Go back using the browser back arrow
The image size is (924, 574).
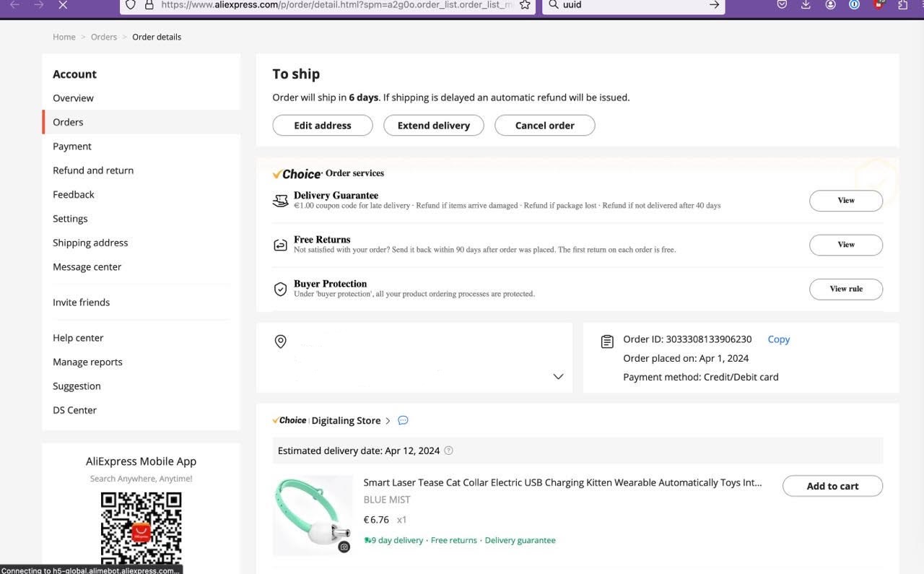[x=14, y=5]
